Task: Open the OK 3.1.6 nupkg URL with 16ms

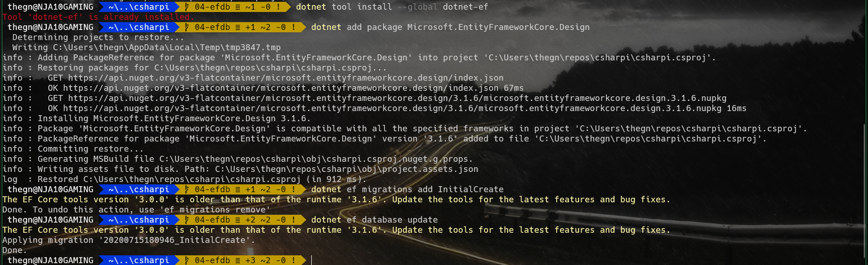Action: [x=392, y=108]
